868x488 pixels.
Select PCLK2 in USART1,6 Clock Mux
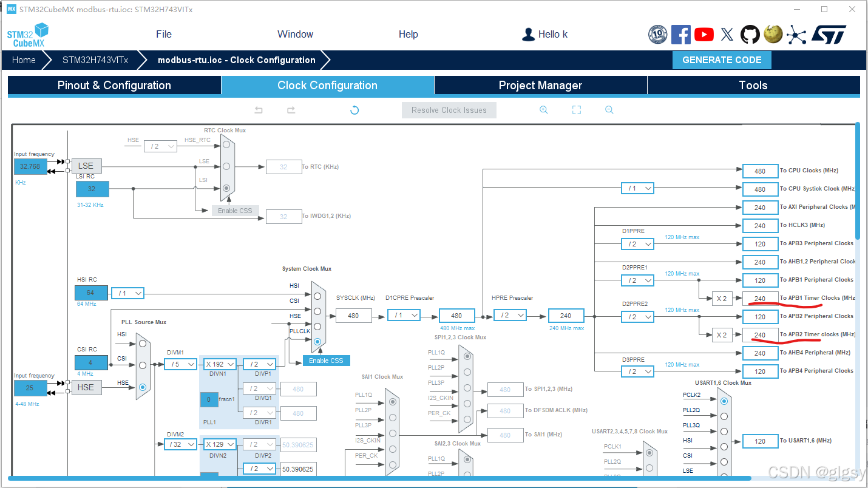click(x=724, y=401)
